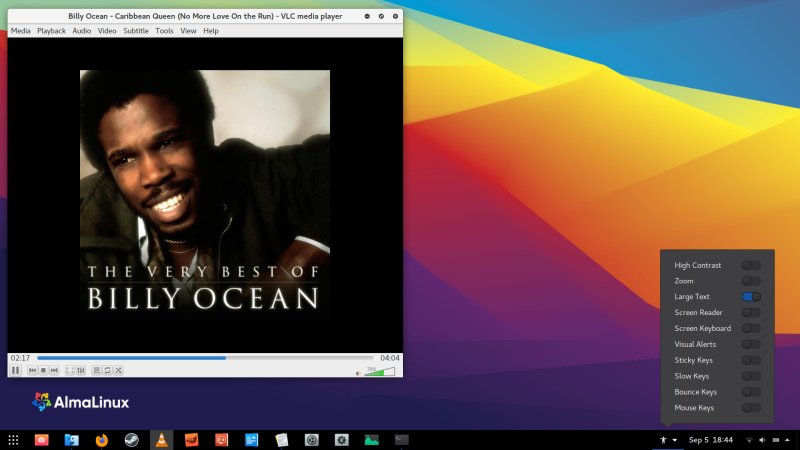Enable the Screen Reader switch
This screenshot has width=800, height=450.
pos(751,313)
